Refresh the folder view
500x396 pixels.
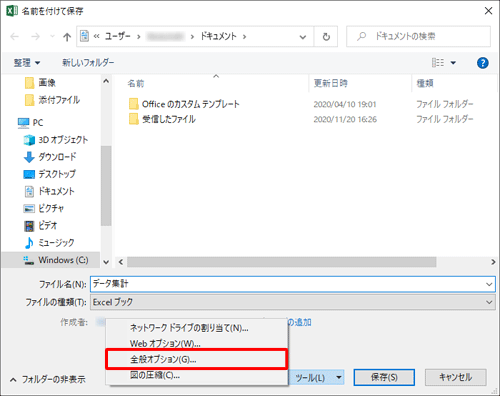326,36
